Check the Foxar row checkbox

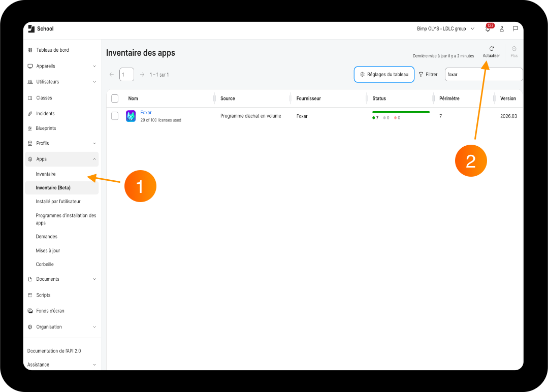(x=115, y=116)
